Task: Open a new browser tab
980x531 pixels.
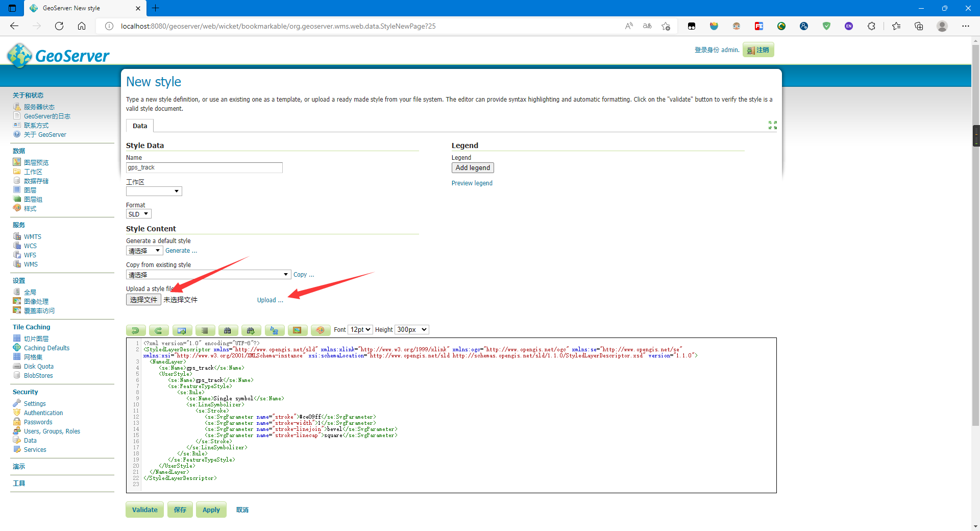Action: [156, 8]
